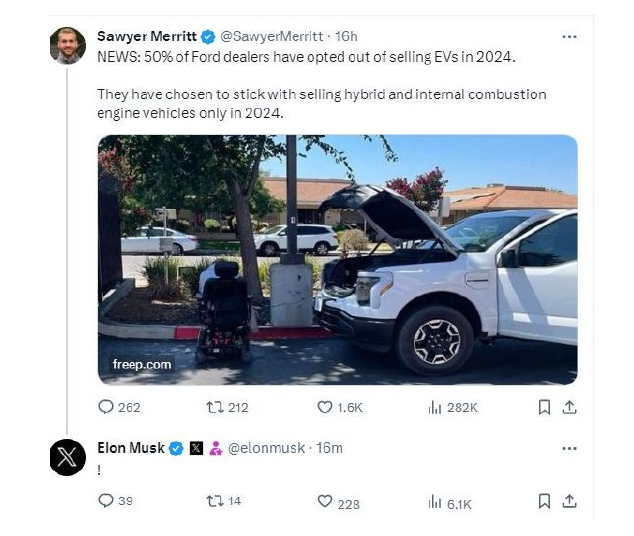Open Elon Musk's X logo avatar
The image size is (634, 536).
[68, 458]
